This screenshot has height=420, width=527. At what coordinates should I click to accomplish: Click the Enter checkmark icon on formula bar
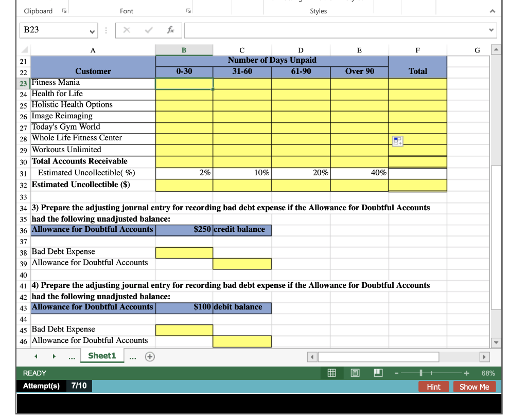point(148,30)
